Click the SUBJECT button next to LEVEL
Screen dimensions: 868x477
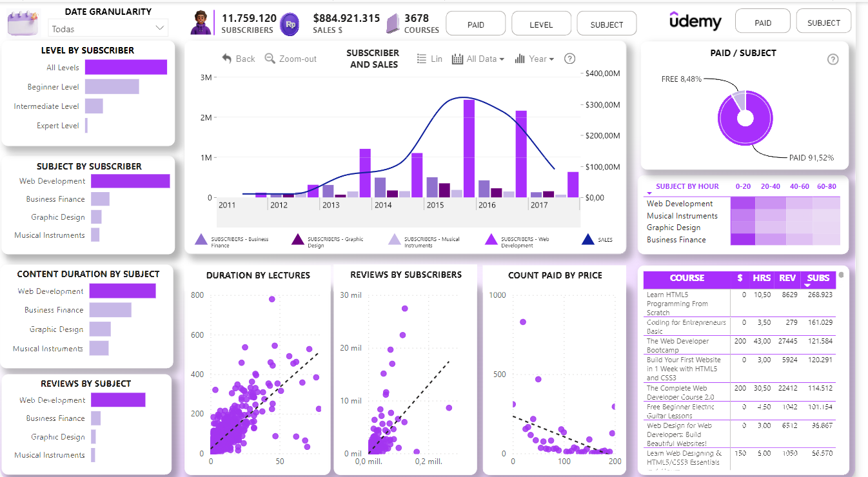[x=607, y=24]
